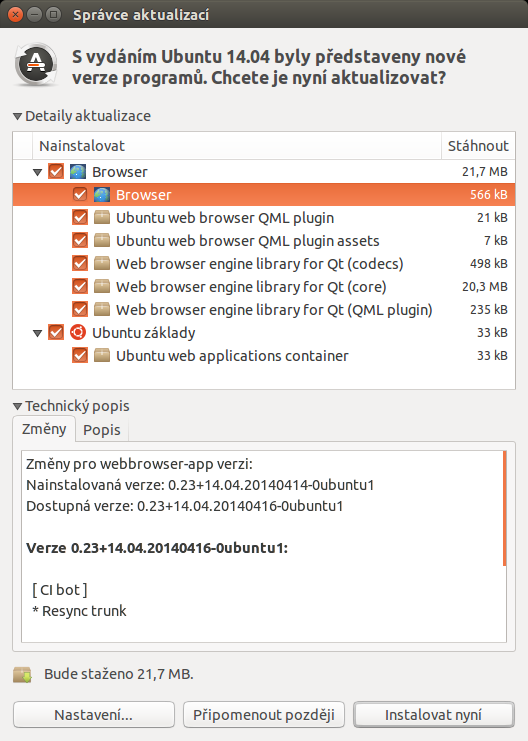Click the download package icon near Bude staženo

coord(22,674)
